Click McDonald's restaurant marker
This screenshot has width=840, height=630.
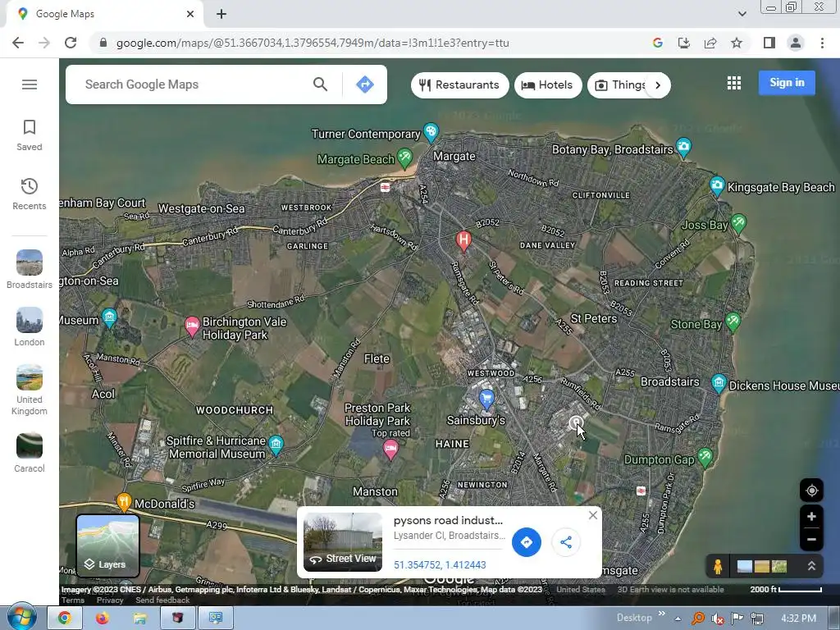point(124,501)
